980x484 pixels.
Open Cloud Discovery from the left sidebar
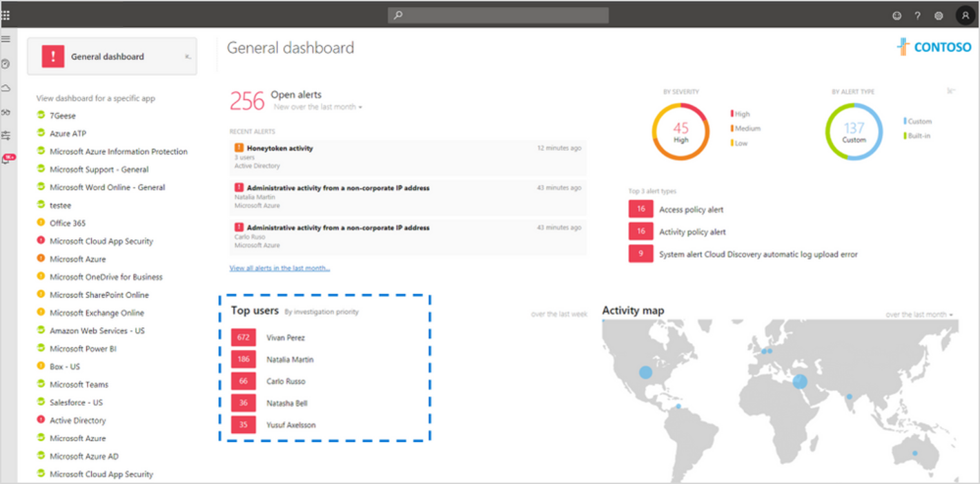point(6,88)
